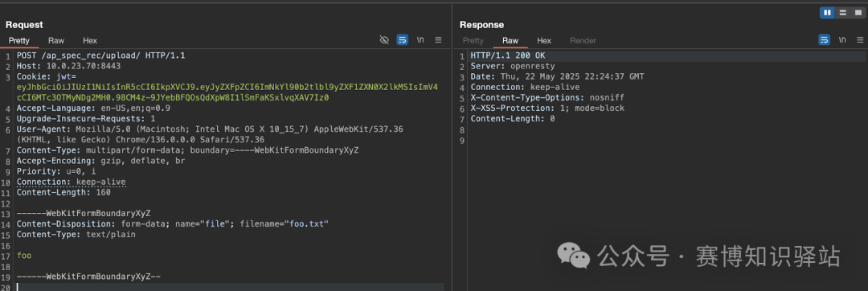Click the Request panel title
Viewport: 868px width, 291px height.
24,25
